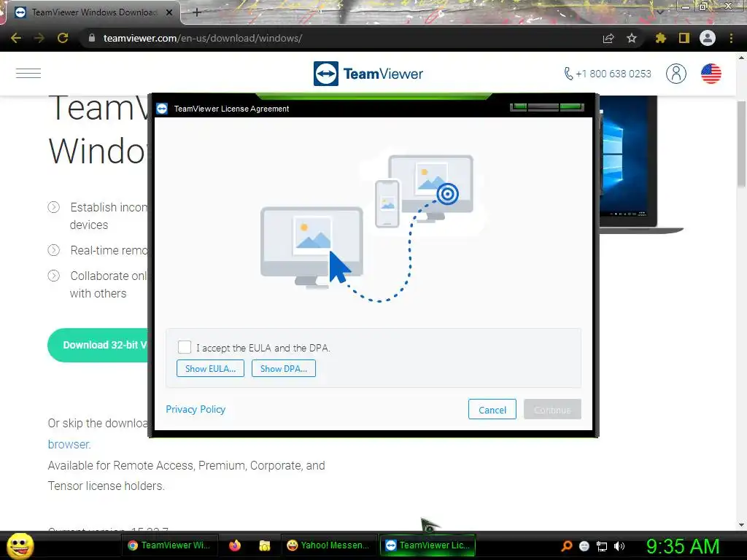Click the 9:35 AM clock
This screenshot has width=747, height=560.
click(683, 546)
